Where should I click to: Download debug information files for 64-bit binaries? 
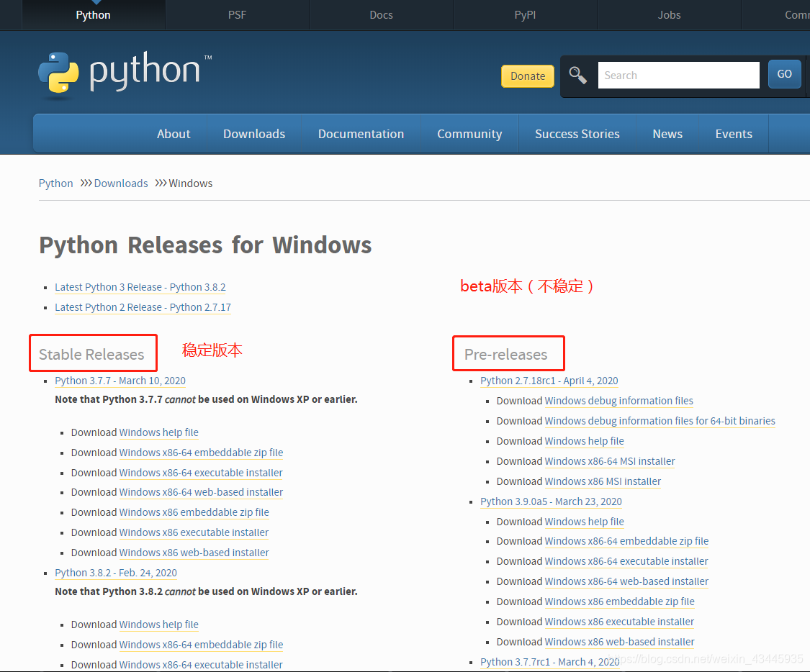(x=660, y=421)
